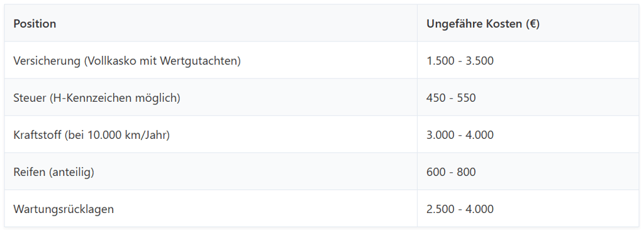644x230 pixels.
Task: Select the Reifen (anteilig) cell
Action: point(211,172)
